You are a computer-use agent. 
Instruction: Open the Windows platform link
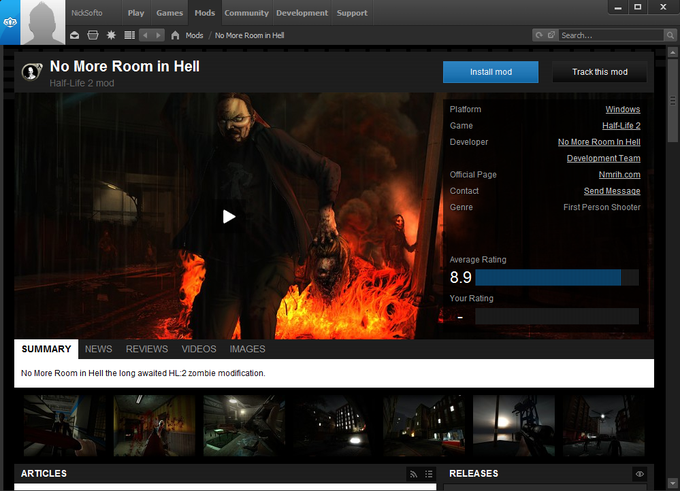click(x=623, y=109)
